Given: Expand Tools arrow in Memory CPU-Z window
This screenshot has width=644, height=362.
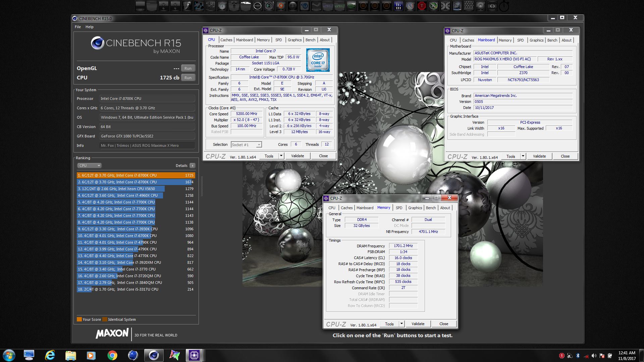Looking at the screenshot, I should click(401, 324).
